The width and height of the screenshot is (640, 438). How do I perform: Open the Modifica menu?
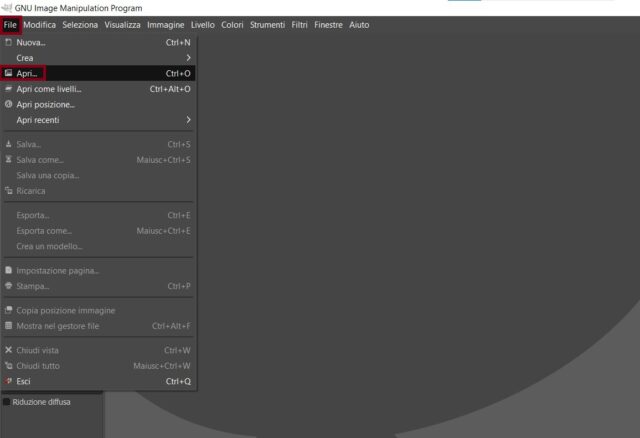[x=40, y=25]
